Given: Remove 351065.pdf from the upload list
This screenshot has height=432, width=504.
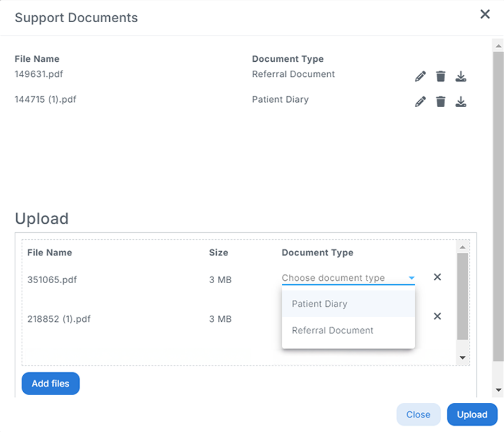Looking at the screenshot, I should point(437,277).
